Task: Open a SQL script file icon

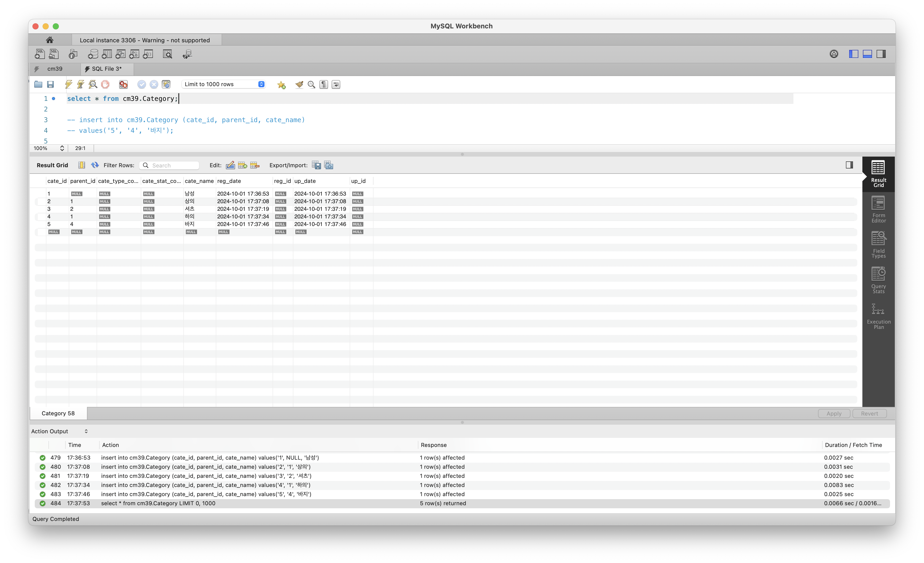Action: tap(54, 54)
